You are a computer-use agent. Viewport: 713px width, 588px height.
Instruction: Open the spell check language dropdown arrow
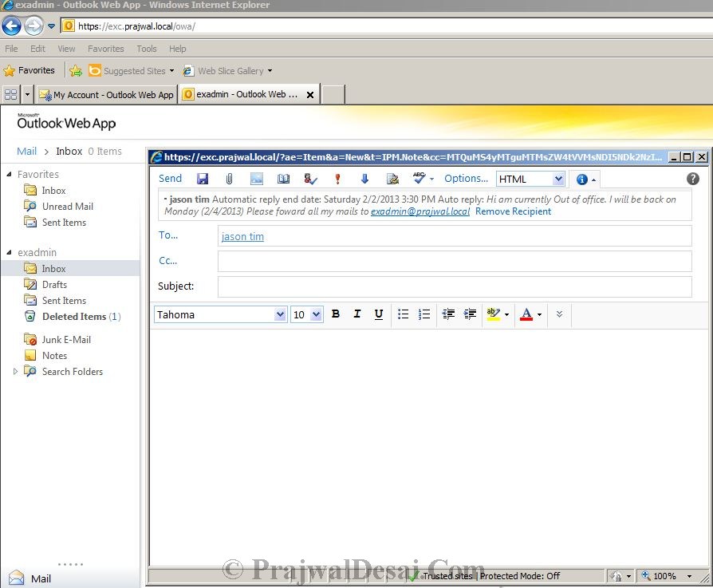(x=431, y=180)
